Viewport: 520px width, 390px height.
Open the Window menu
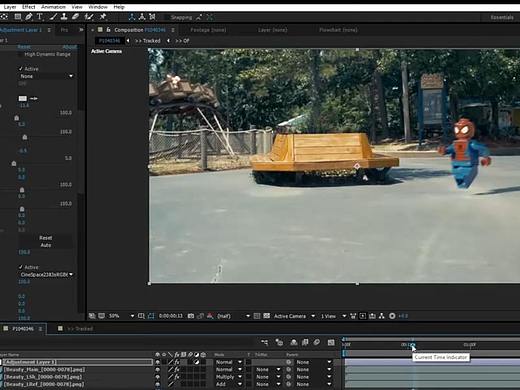[98, 7]
